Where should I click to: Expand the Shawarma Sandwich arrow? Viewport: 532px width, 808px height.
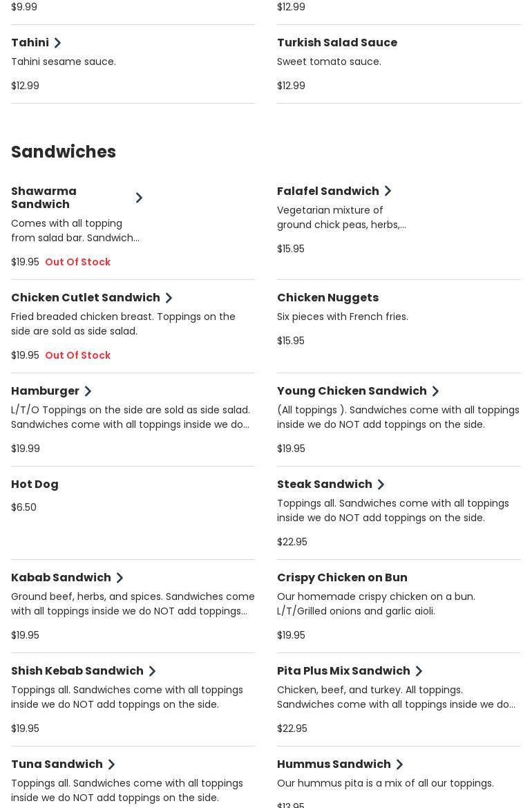click(139, 198)
